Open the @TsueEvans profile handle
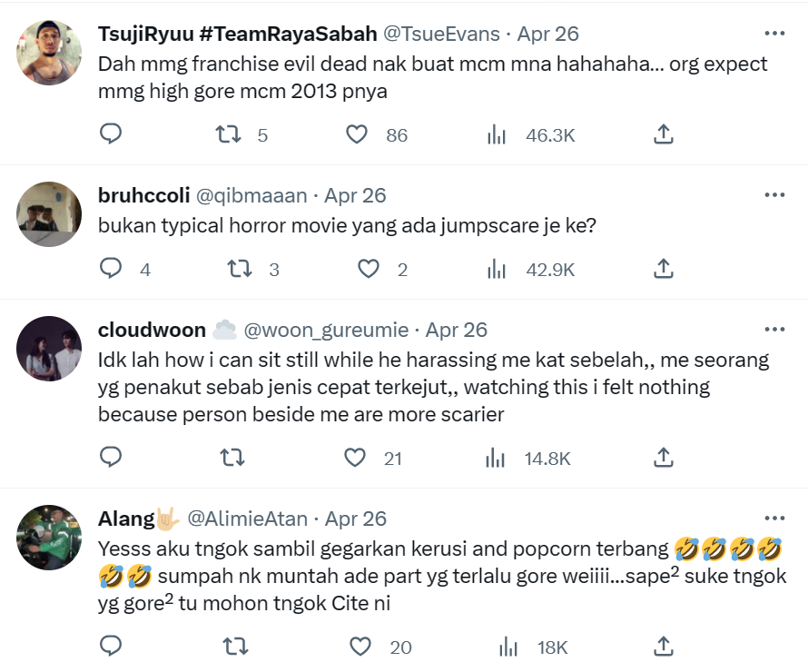This screenshot has width=808, height=672. click(442, 34)
